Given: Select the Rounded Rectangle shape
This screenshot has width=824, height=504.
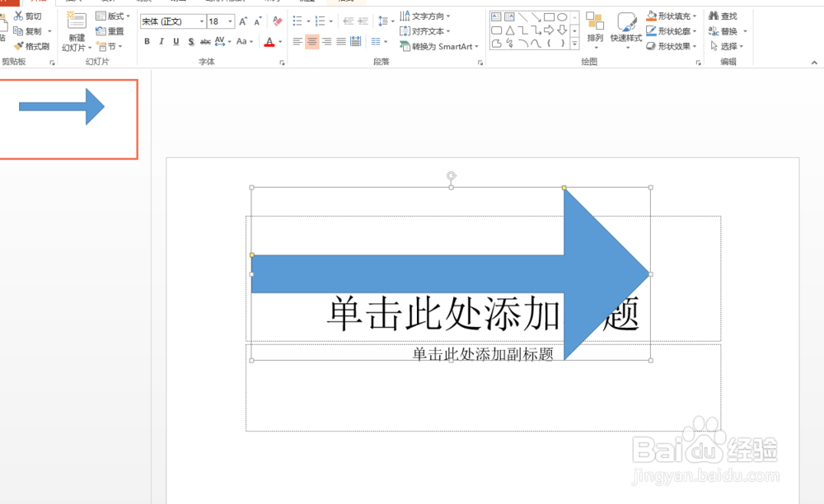Looking at the screenshot, I should click(x=496, y=30).
